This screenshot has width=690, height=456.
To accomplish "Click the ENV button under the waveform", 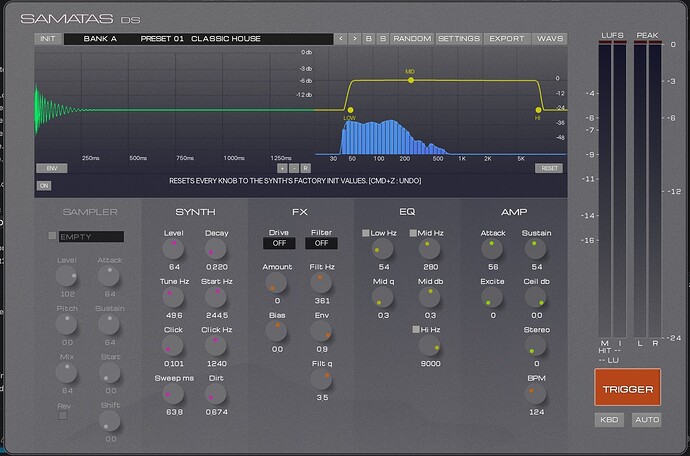I will [x=52, y=168].
